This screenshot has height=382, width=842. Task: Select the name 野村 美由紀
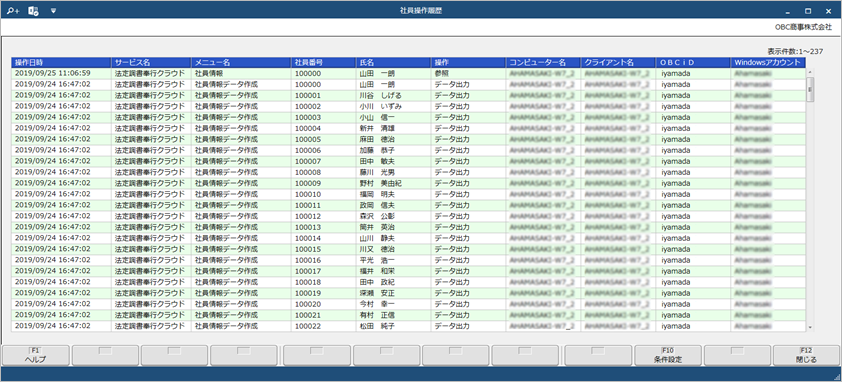pyautogui.click(x=380, y=183)
